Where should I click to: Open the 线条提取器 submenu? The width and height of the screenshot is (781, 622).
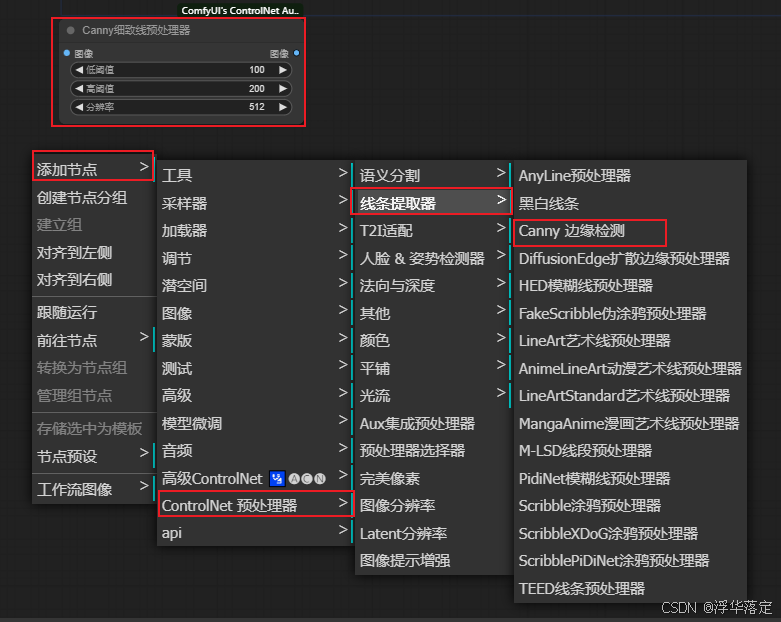(x=432, y=203)
